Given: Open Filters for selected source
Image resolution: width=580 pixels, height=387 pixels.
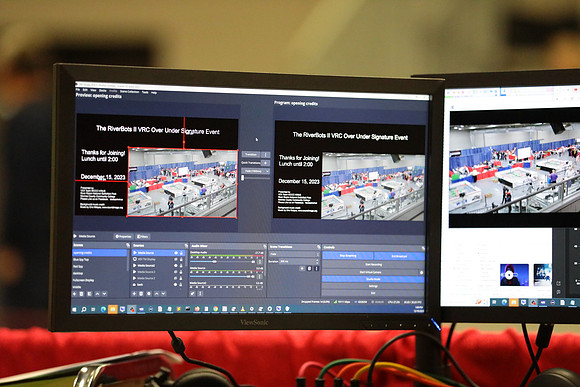Looking at the screenshot, I should (143, 236).
